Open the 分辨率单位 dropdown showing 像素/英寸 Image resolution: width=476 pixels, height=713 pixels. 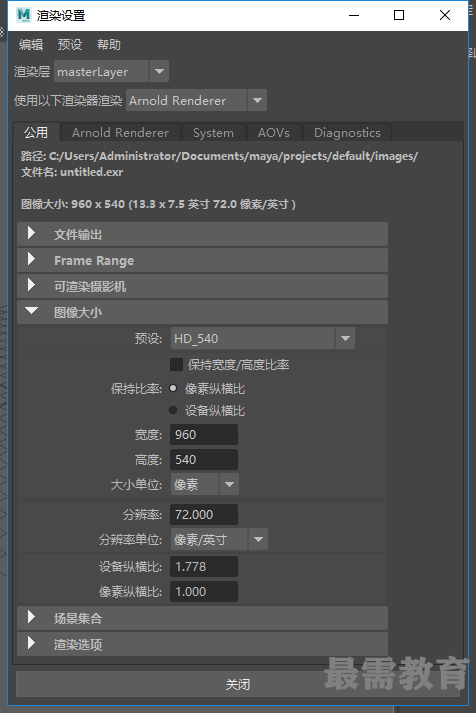[x=219, y=539]
